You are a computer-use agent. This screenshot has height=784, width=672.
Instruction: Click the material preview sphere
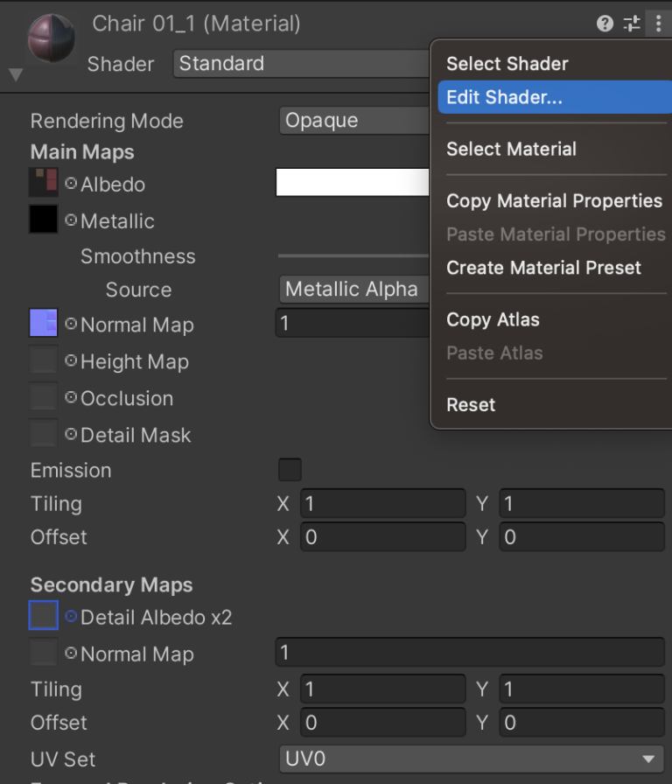click(x=51, y=38)
